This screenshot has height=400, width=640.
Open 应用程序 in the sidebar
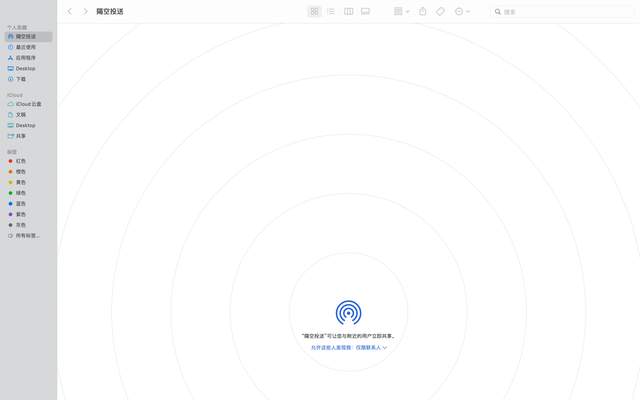click(x=29, y=58)
